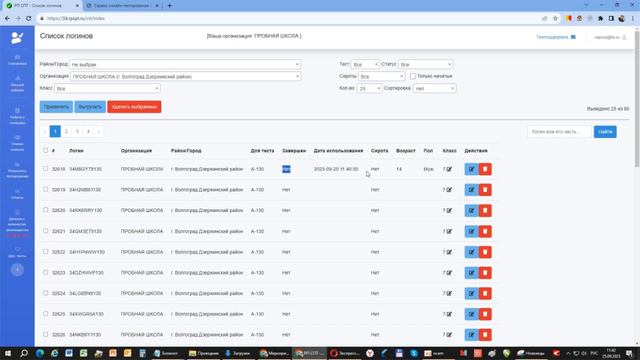Image resolution: width=640 pixels, height=360 pixels.
Task: Open the Сироты filter dropdown
Action: pyautogui.click(x=381, y=76)
